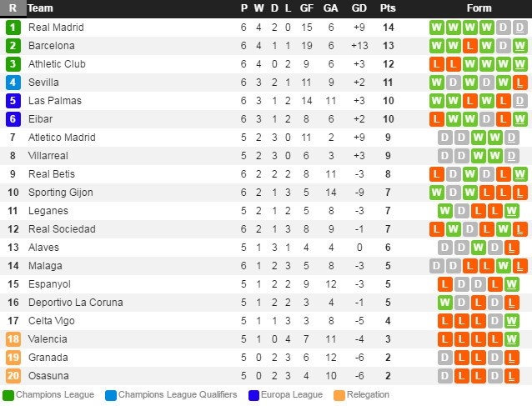
Task: Click the green Champions League legend swatch
Action: [8, 395]
